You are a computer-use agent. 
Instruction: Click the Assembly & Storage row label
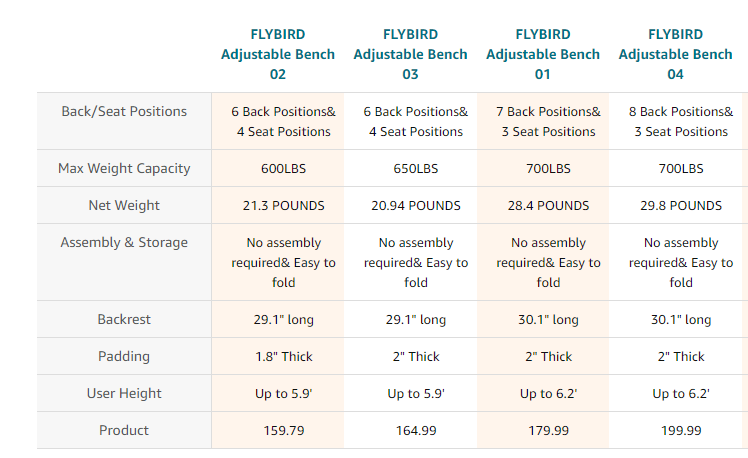(124, 242)
